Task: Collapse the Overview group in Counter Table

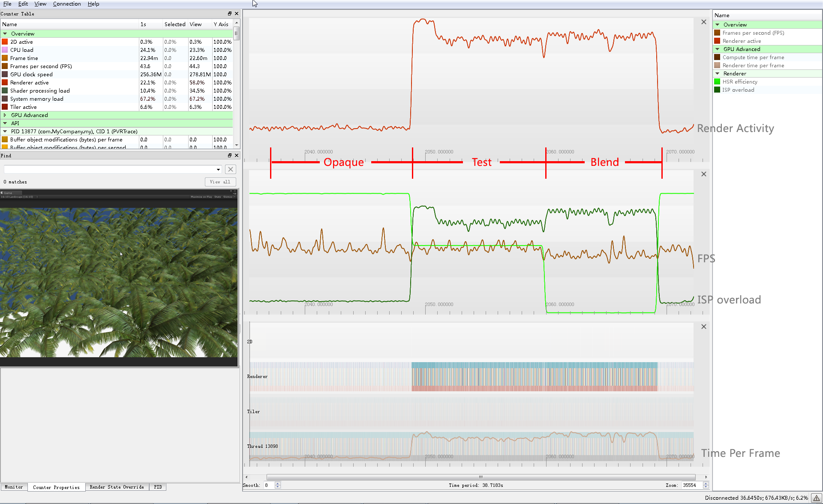Action: pyautogui.click(x=5, y=34)
